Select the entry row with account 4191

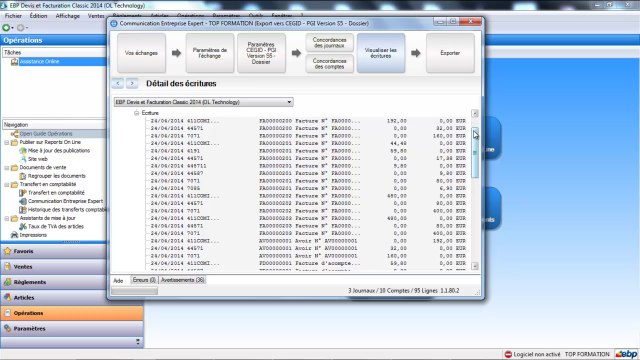(308, 151)
